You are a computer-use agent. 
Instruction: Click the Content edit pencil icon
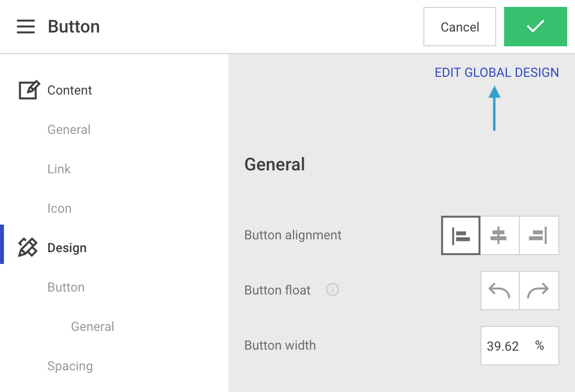29,90
